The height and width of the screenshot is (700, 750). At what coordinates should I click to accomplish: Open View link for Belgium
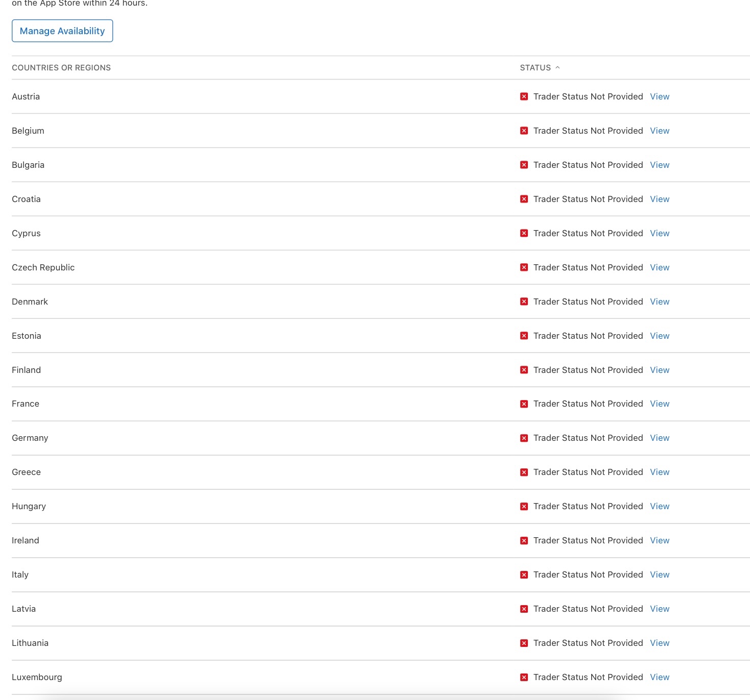coord(660,131)
